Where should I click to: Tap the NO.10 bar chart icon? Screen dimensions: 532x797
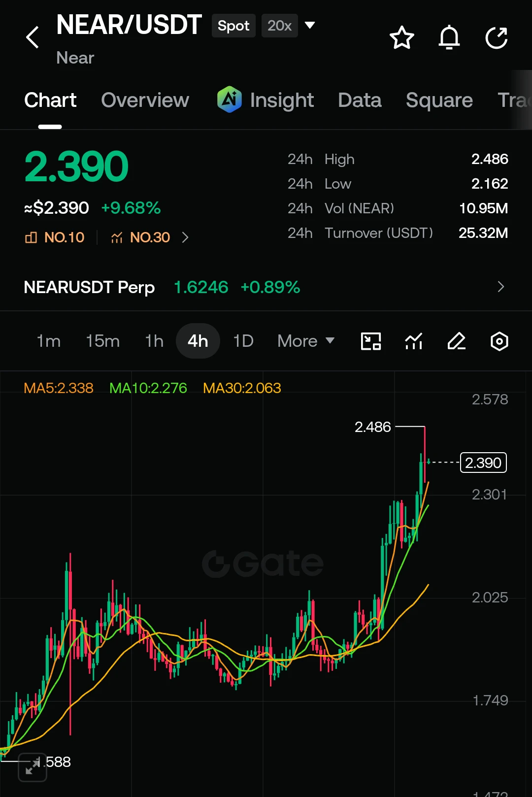click(x=31, y=237)
